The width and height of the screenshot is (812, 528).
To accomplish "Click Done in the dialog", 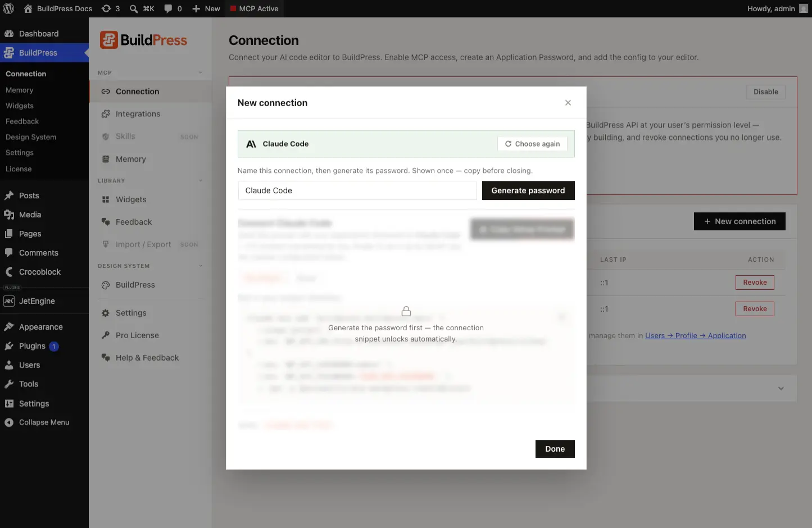I will tap(555, 449).
